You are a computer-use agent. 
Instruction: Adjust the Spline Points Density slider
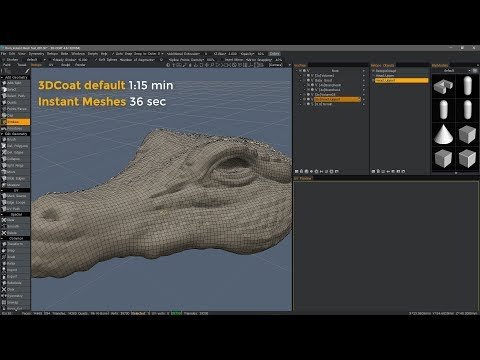click(192, 60)
